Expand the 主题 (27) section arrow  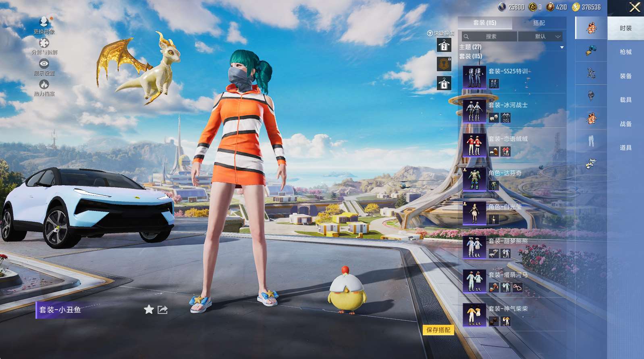point(562,47)
